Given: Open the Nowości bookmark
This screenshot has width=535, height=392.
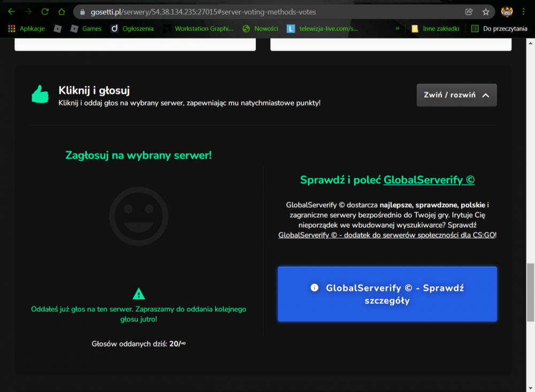Looking at the screenshot, I should click(x=261, y=29).
